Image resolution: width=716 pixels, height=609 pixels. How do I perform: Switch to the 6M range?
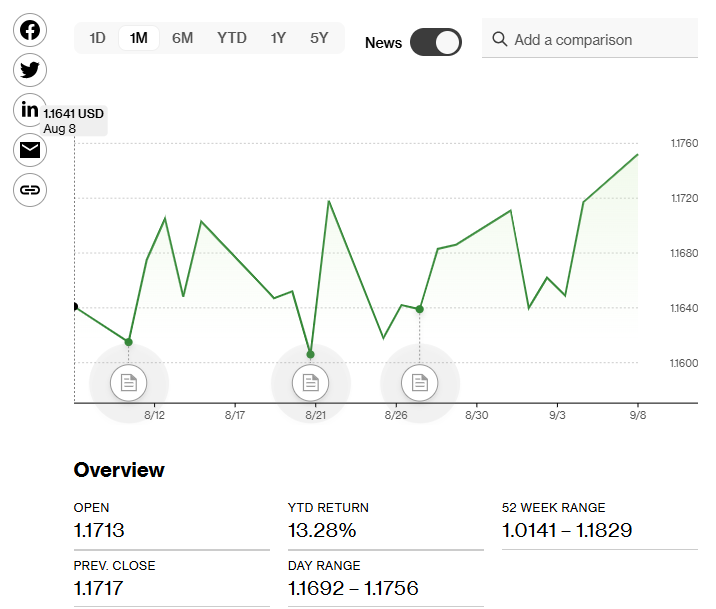tap(182, 38)
